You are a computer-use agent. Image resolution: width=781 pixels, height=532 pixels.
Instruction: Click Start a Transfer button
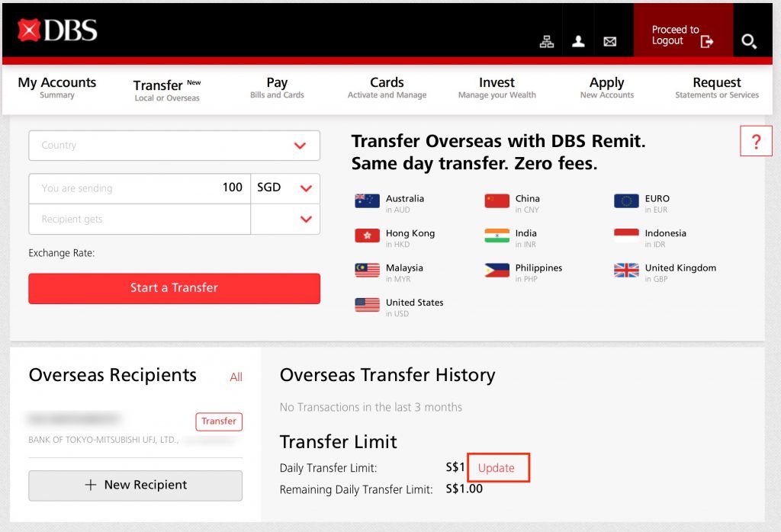175,288
